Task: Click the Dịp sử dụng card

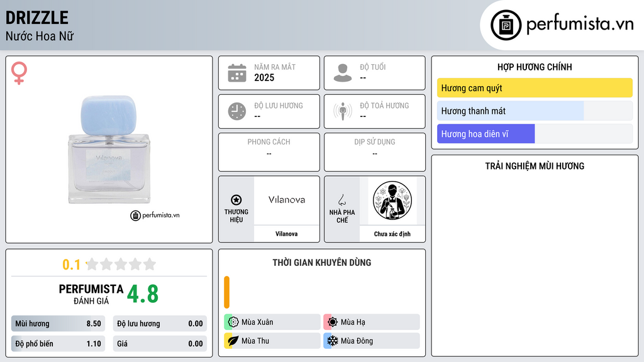Action: click(375, 152)
